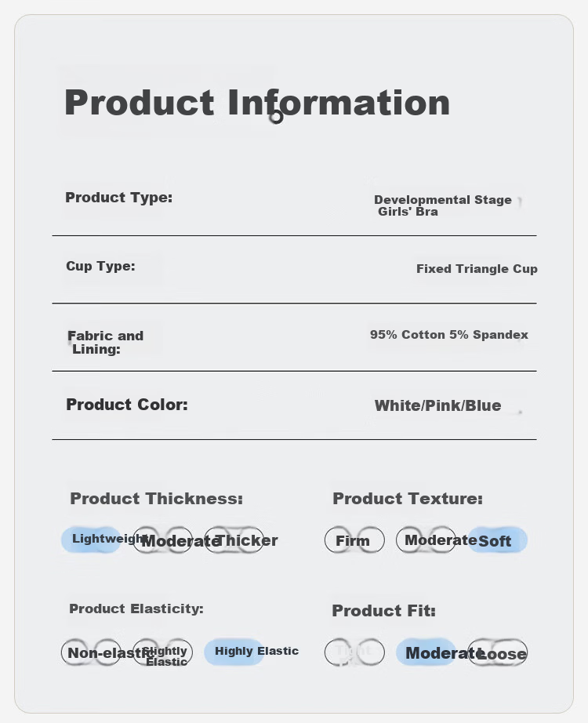Select the Soft texture option
Screen dimensions: 588x723
[497, 540]
